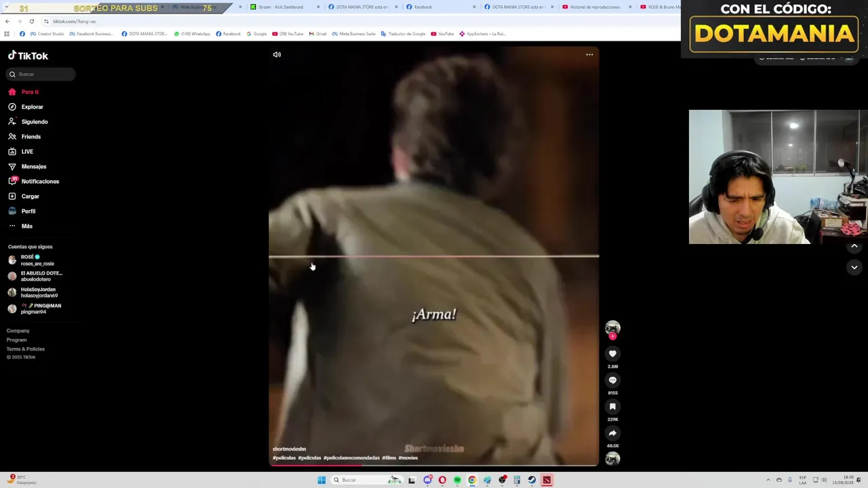Open the Meta Business Suite bookmark
The image size is (868, 488).
(354, 34)
